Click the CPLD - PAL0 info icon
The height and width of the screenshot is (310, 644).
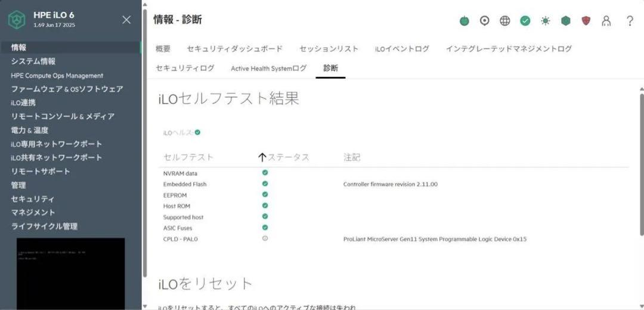coord(265,238)
